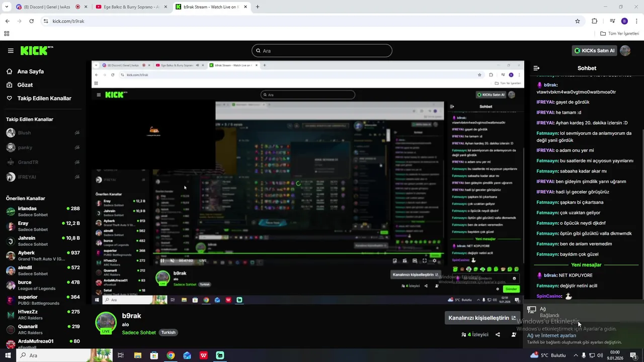The image size is (644, 362).
Task: Open recommended channel H1vezZz
Action: click(x=43, y=315)
